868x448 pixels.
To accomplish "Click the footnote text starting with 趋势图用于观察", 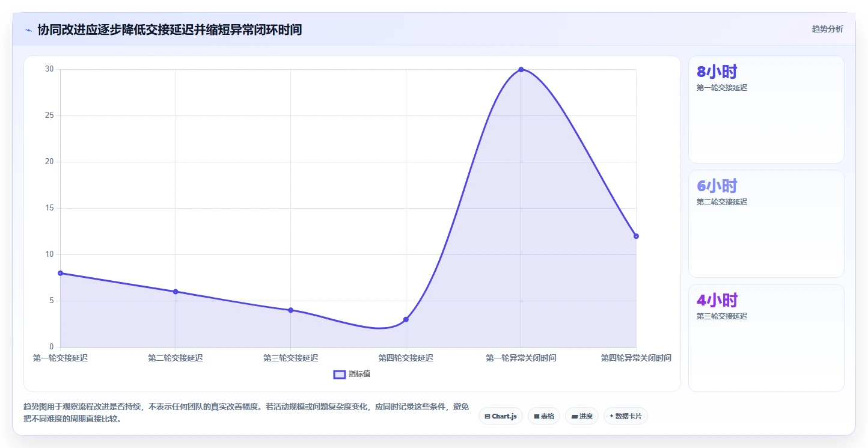I will pyautogui.click(x=246, y=413).
